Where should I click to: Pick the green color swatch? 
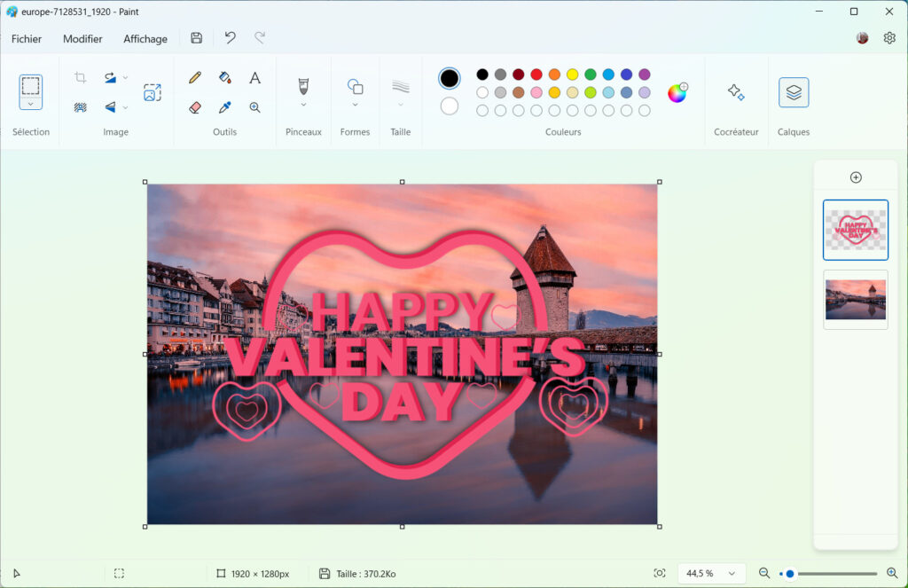590,74
